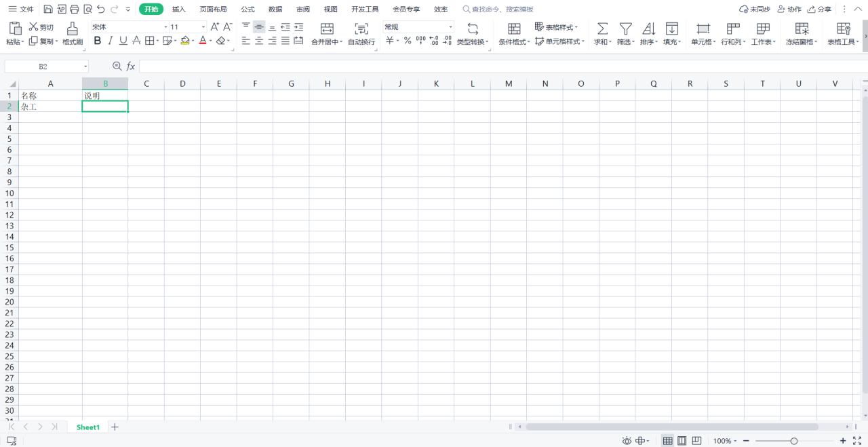
Task: Click the Freeze Panes (冻结窗格) icon
Action: (x=802, y=28)
